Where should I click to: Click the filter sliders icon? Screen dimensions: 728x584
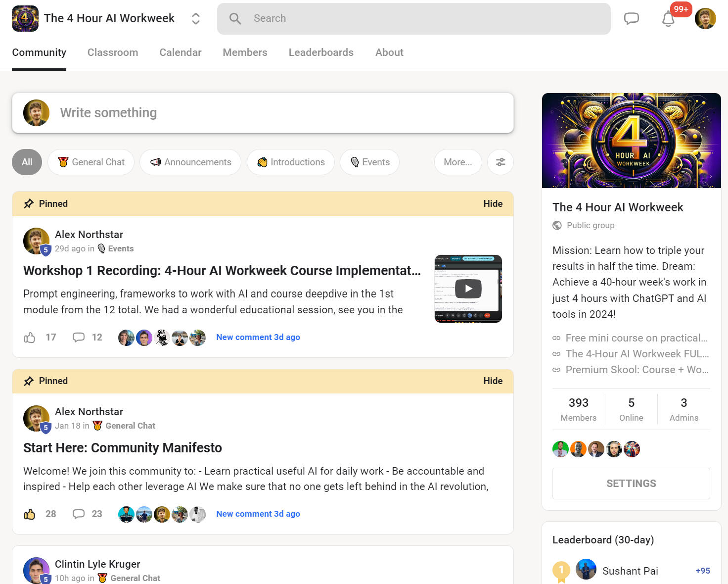tap(500, 162)
